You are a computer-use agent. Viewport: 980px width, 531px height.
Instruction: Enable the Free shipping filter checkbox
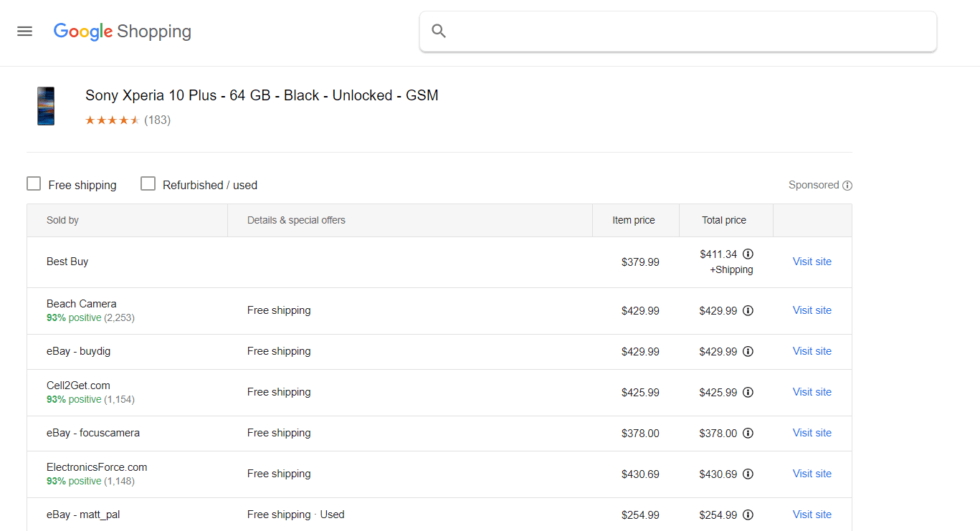(x=34, y=184)
